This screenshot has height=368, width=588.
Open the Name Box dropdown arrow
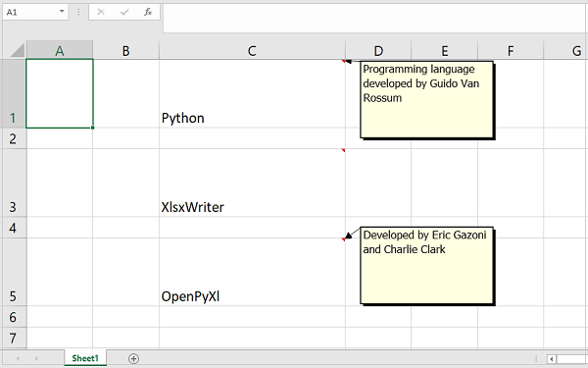click(x=62, y=12)
